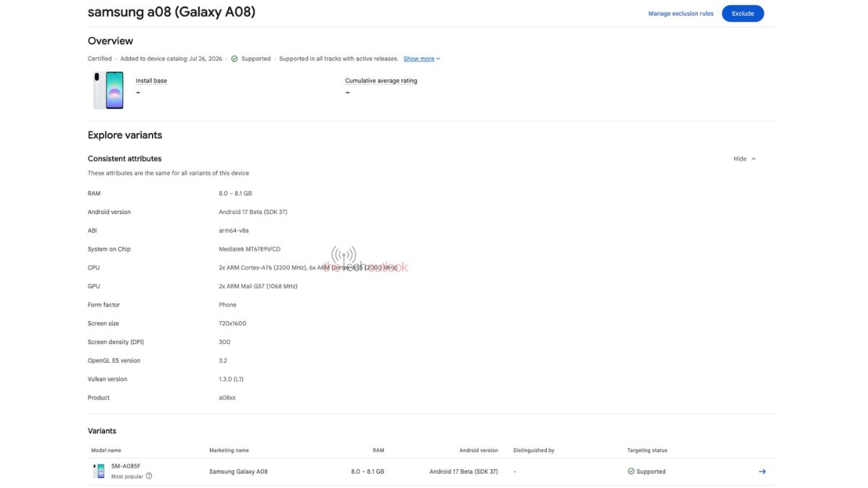The width and height of the screenshot is (868, 488).
Task: Select the Mediatek MT6789V/CD value
Action: tap(250, 249)
